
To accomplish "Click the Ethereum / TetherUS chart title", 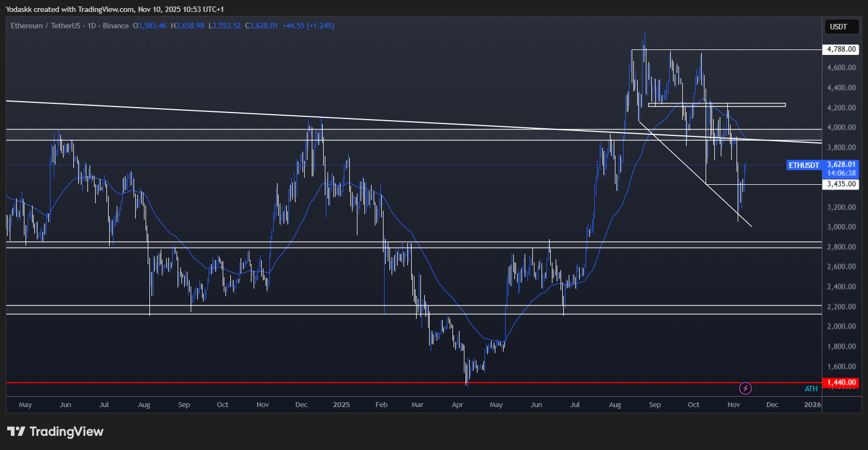I will pos(46,26).
